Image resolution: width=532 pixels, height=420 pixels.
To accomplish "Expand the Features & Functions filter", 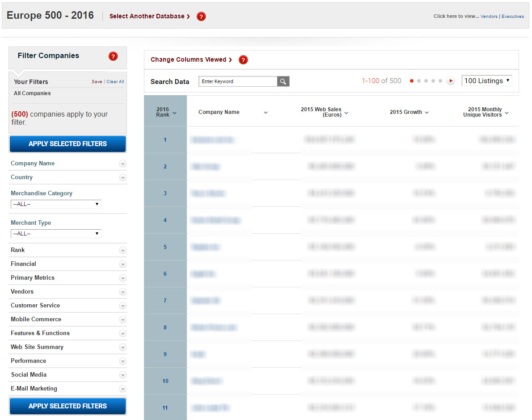I will coord(123,334).
